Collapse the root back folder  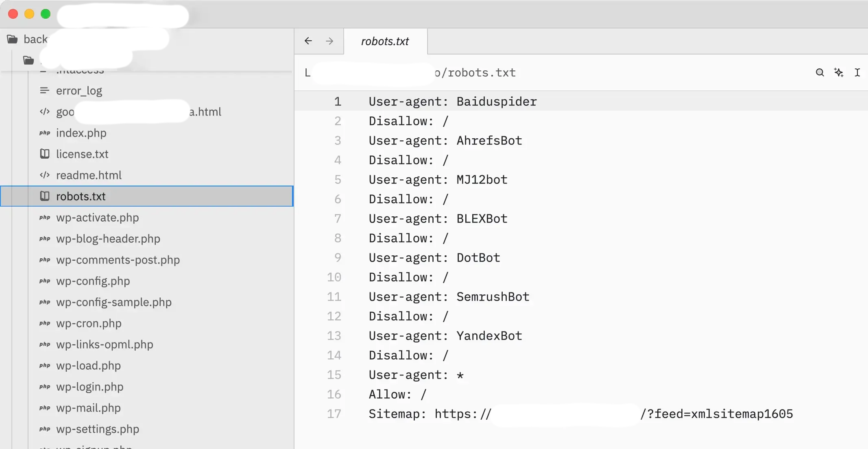click(12, 39)
